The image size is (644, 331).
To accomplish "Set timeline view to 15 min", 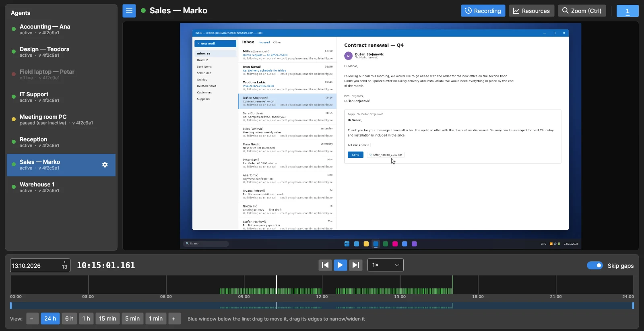I will pos(107,319).
